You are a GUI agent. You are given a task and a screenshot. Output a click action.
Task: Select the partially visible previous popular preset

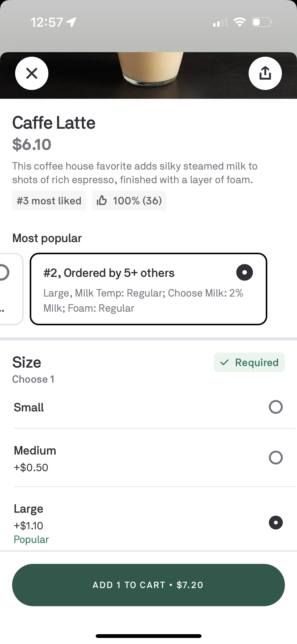(x=11, y=289)
